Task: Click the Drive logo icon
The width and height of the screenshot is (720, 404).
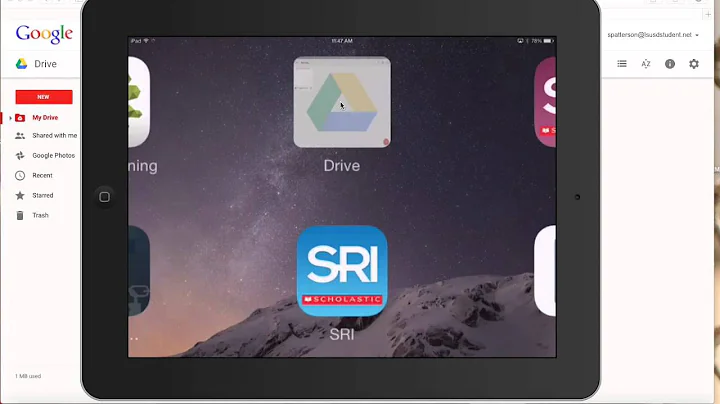Action: (21, 64)
